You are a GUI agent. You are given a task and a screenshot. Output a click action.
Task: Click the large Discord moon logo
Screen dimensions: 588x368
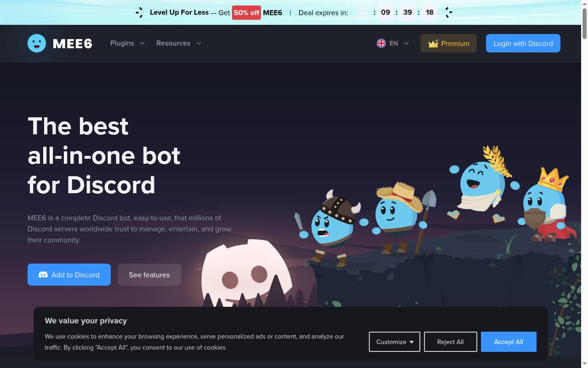246,274
